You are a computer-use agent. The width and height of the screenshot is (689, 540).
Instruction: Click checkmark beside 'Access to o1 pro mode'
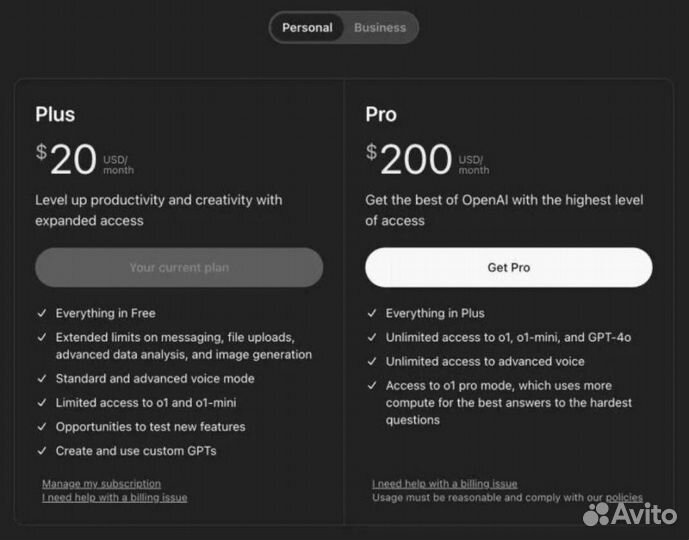click(372, 386)
